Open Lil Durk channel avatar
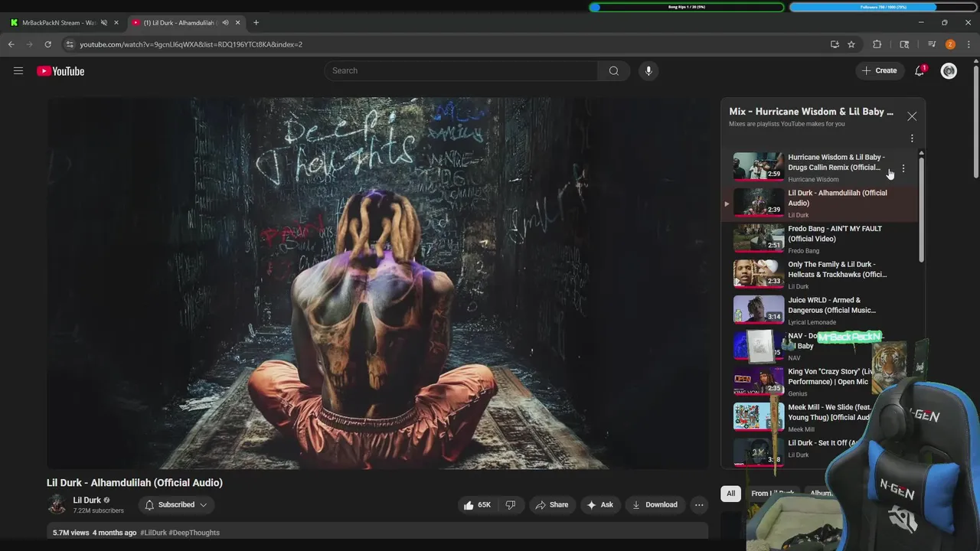 tap(57, 504)
